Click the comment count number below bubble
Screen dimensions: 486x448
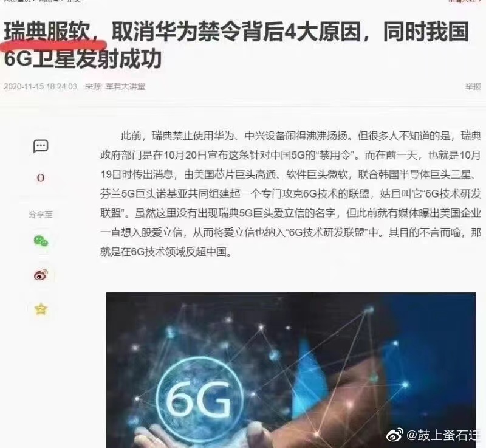41,178
